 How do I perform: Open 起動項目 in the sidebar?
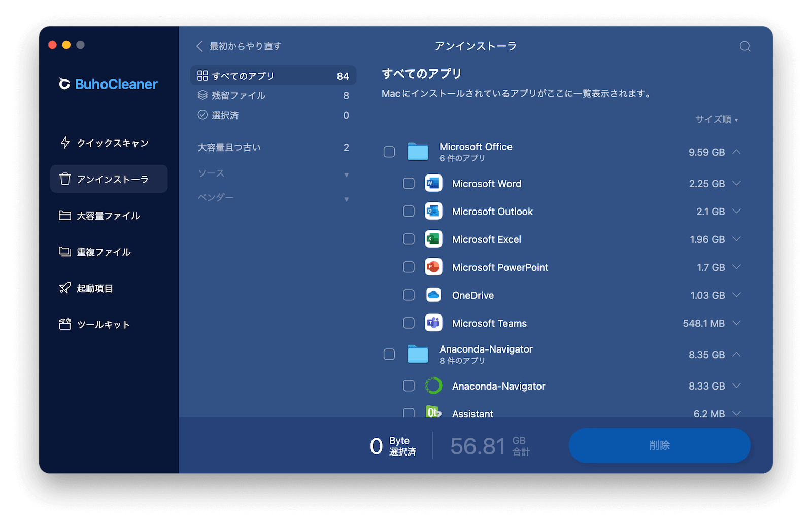click(x=109, y=288)
